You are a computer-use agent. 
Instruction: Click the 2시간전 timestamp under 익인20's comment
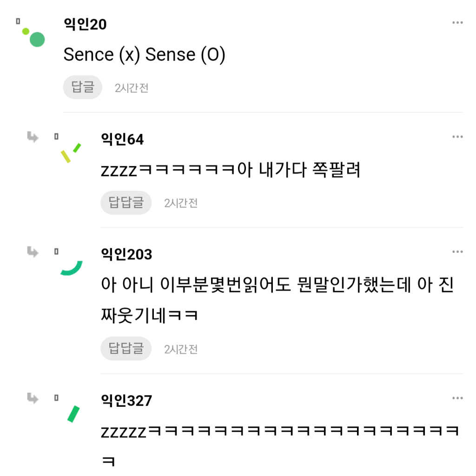click(132, 87)
